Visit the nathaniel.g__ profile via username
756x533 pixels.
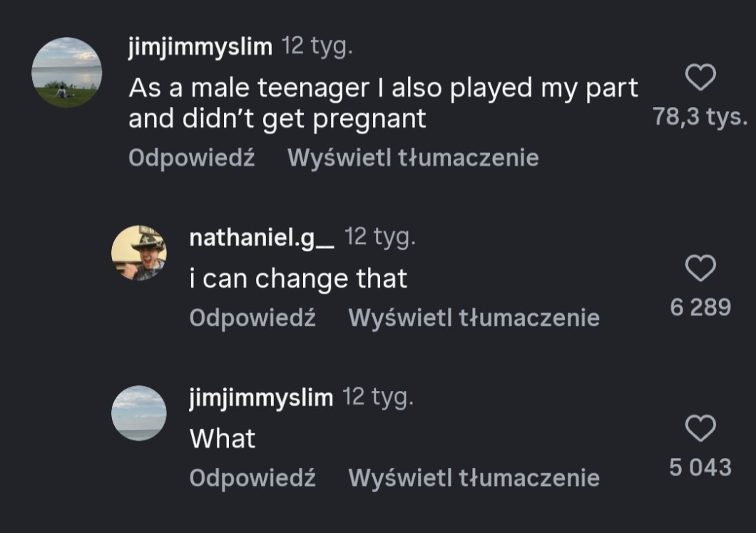pyautogui.click(x=262, y=238)
